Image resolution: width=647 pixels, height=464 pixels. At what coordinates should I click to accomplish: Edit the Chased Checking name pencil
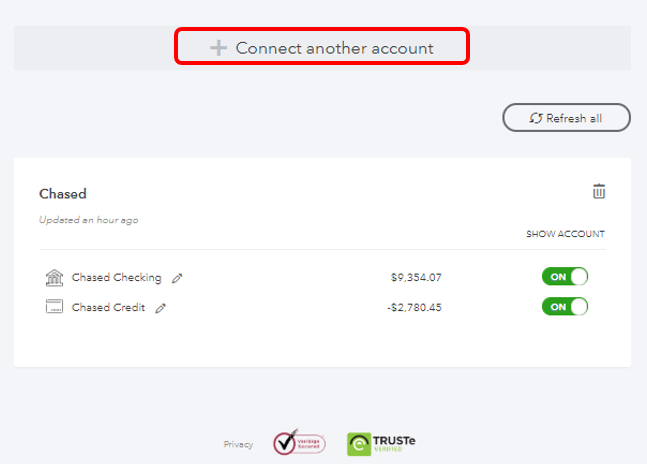click(x=178, y=278)
